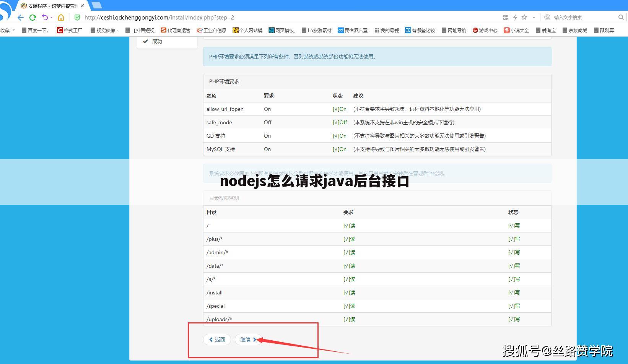Click the /admin/* directory row
Screen dimensions: 628x364
pos(377,252)
